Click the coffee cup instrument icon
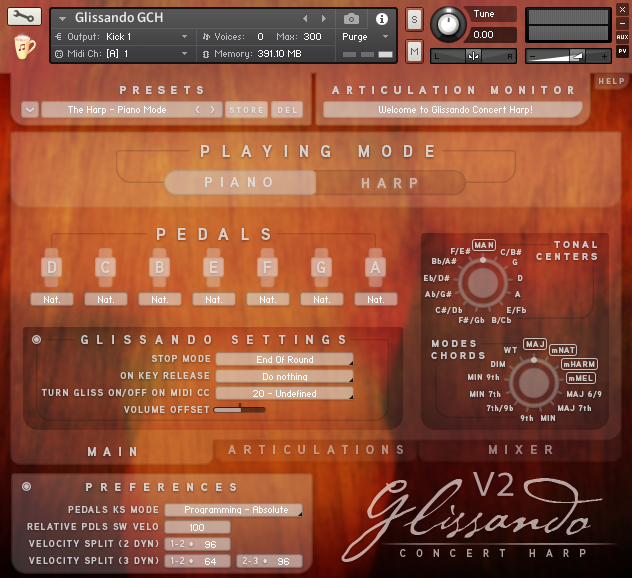632x578 pixels. coord(24,47)
